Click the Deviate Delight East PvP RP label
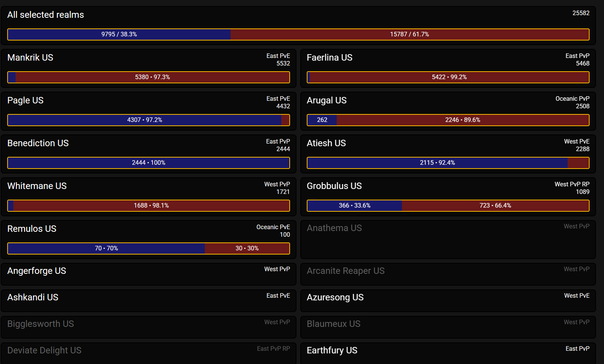The height and width of the screenshot is (364, 604). pyautogui.click(x=273, y=349)
